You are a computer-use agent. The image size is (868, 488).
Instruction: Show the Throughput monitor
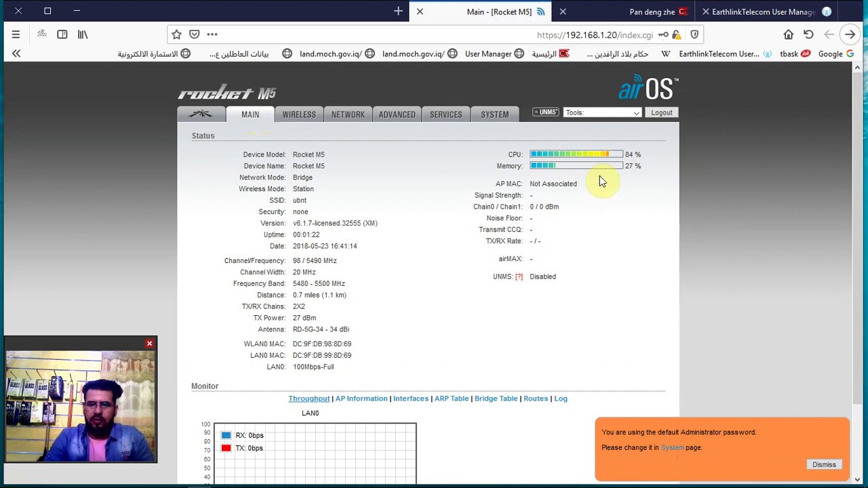point(309,399)
